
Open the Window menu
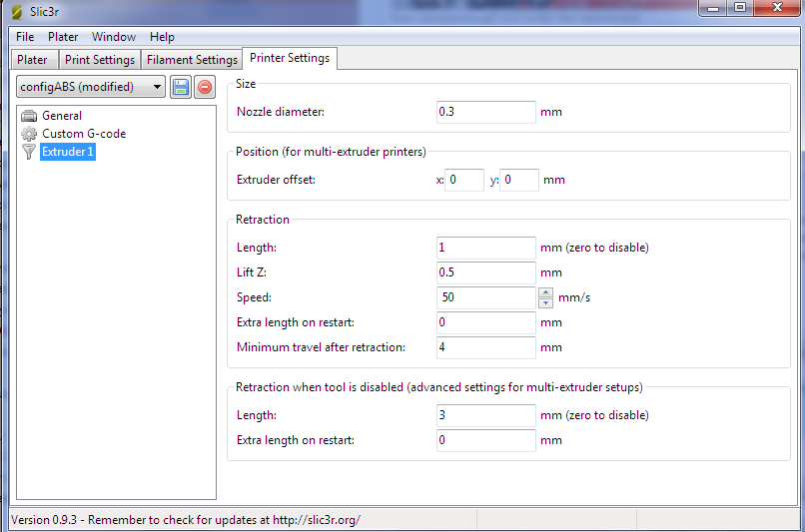(114, 37)
